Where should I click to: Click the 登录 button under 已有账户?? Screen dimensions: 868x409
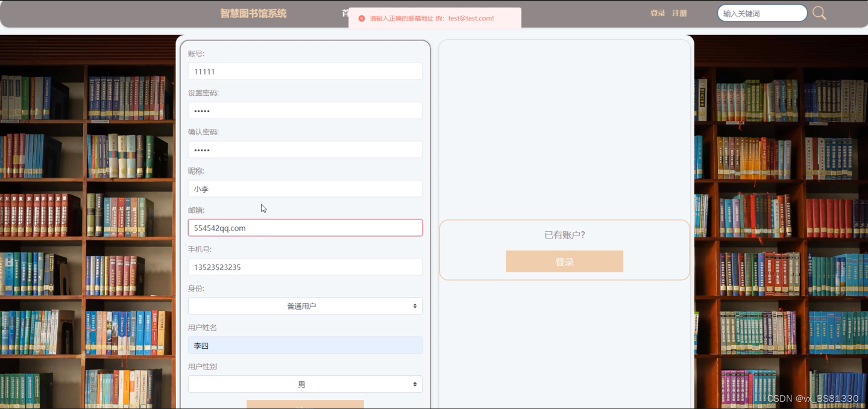pos(564,261)
